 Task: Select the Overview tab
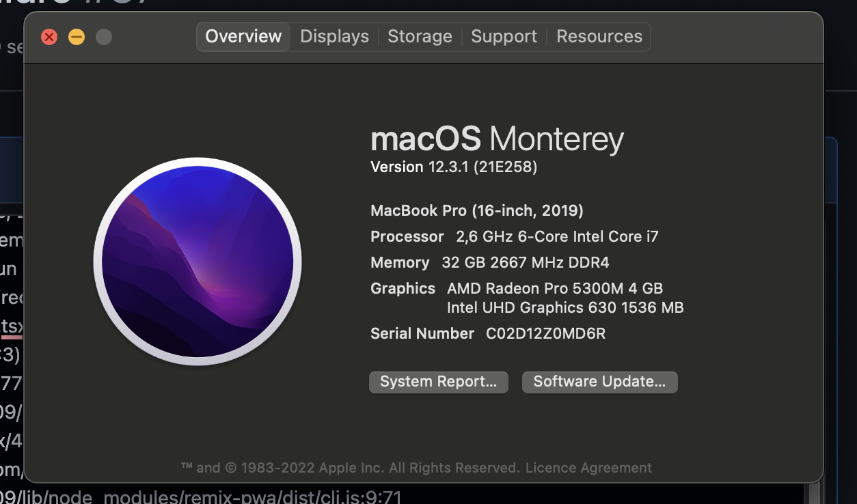tap(243, 36)
